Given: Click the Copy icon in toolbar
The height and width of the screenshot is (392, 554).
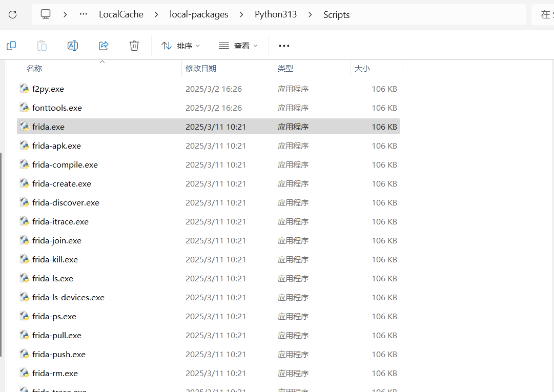Looking at the screenshot, I should (11, 46).
